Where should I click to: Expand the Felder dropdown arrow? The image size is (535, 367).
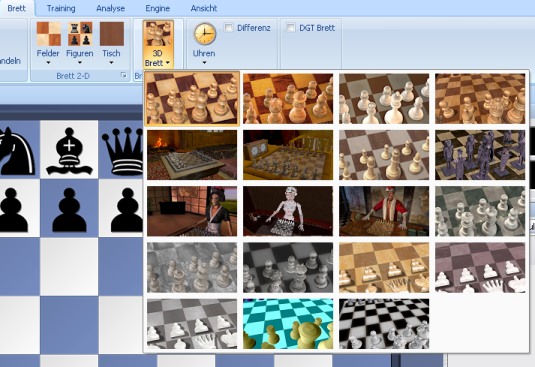pos(48,63)
